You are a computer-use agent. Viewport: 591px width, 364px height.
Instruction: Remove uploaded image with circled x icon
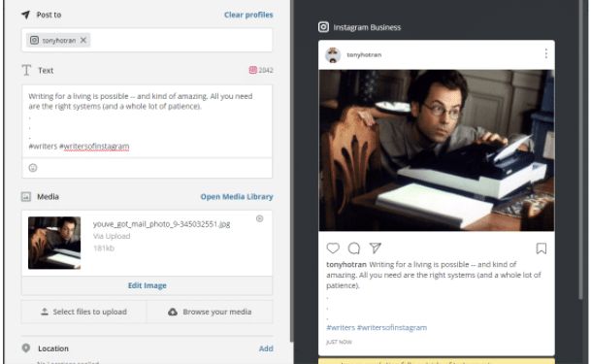coord(260,218)
